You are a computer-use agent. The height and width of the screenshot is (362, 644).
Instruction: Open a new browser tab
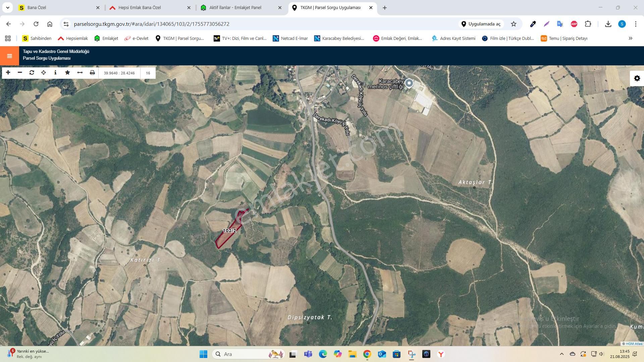pyautogui.click(x=385, y=8)
